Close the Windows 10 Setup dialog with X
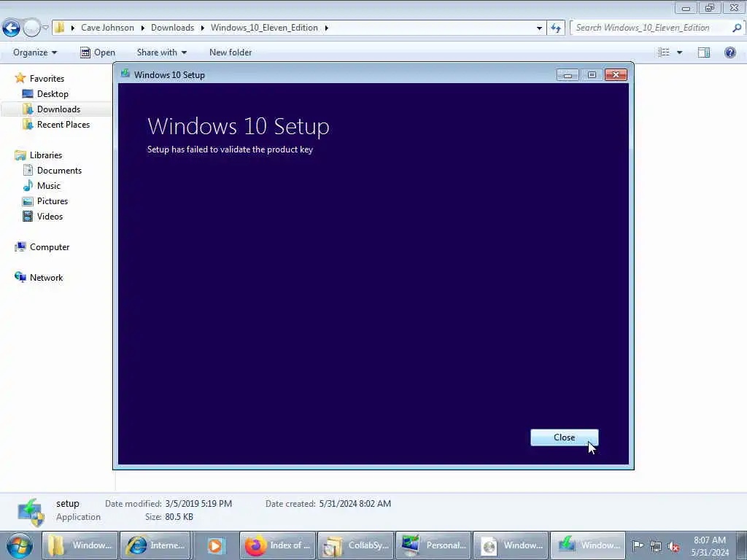747x560 pixels. click(616, 75)
